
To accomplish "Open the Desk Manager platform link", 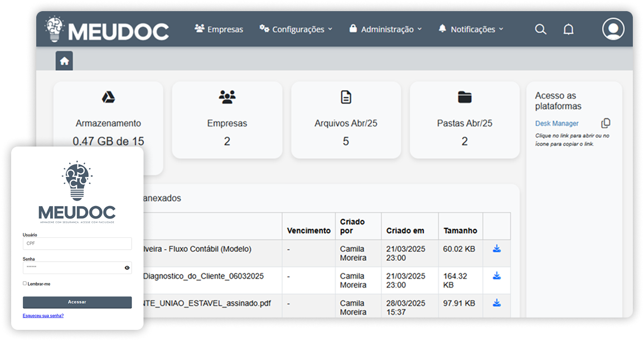I will [556, 124].
